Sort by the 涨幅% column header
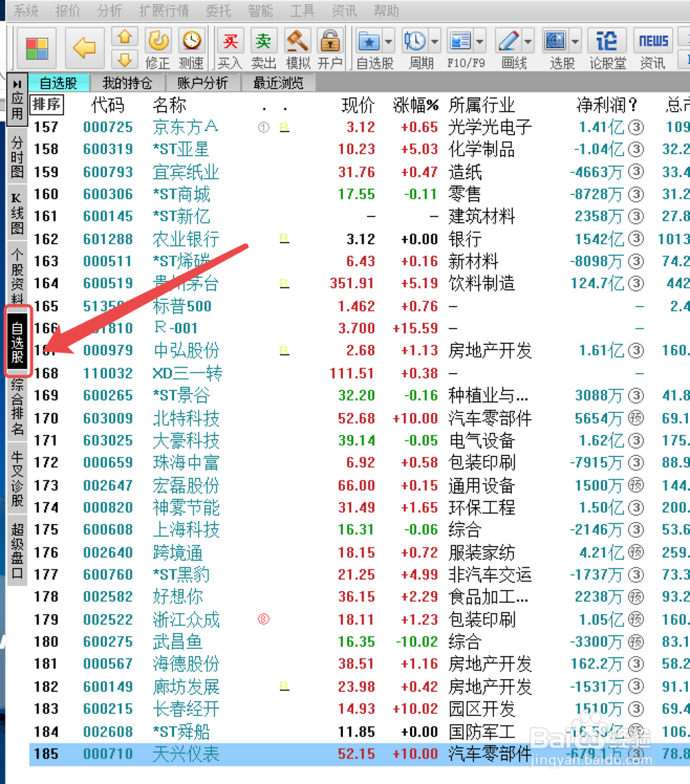The image size is (690, 784). (415, 105)
